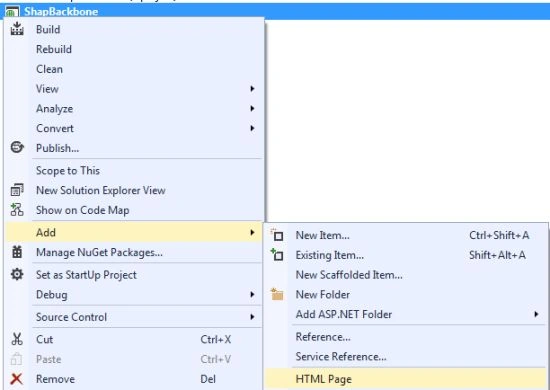Select the ShapBackbone project node
This screenshot has width=550, height=390.
[275, 12]
